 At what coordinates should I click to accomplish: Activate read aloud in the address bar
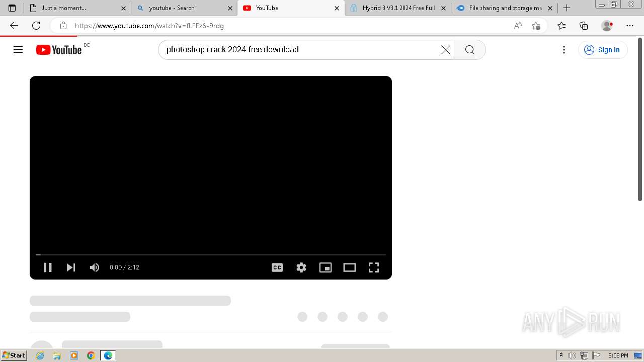coord(518,26)
